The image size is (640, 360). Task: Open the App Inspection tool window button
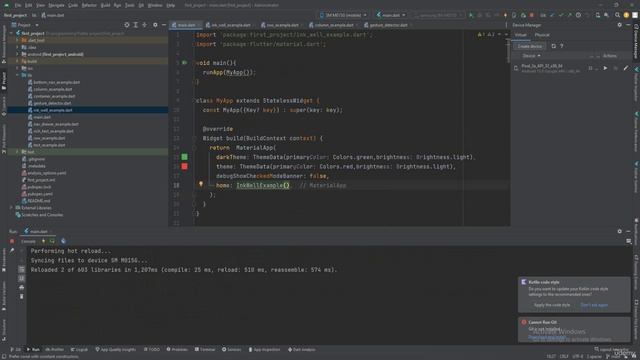264,349
